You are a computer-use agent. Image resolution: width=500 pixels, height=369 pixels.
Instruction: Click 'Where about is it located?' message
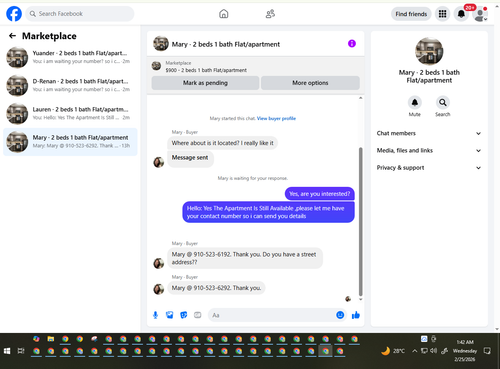[x=222, y=143]
